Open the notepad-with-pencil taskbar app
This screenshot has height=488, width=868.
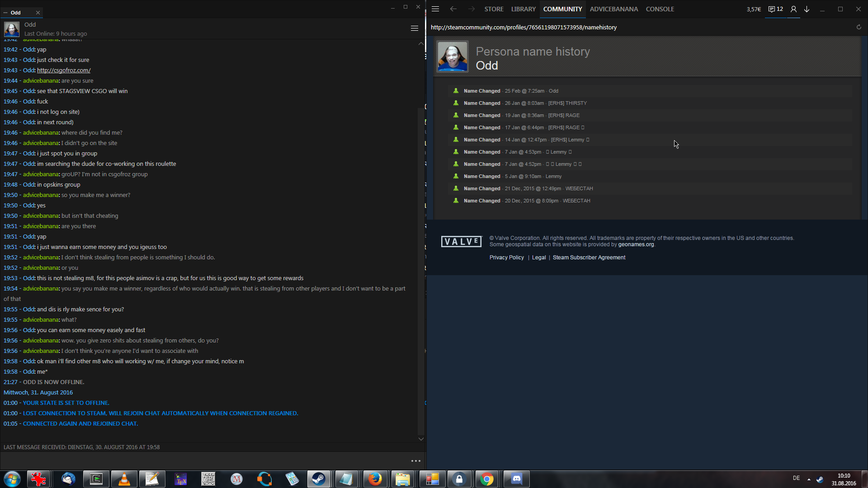(152, 479)
